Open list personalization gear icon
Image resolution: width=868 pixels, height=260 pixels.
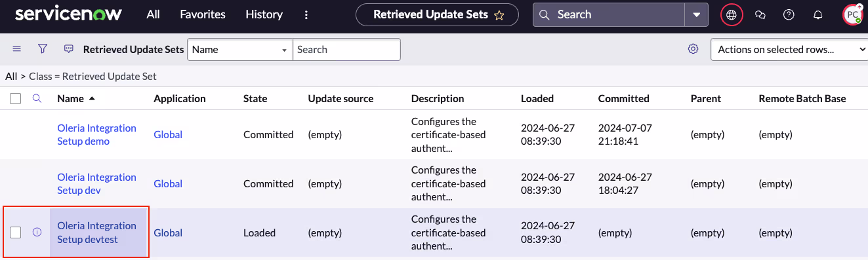tap(693, 49)
